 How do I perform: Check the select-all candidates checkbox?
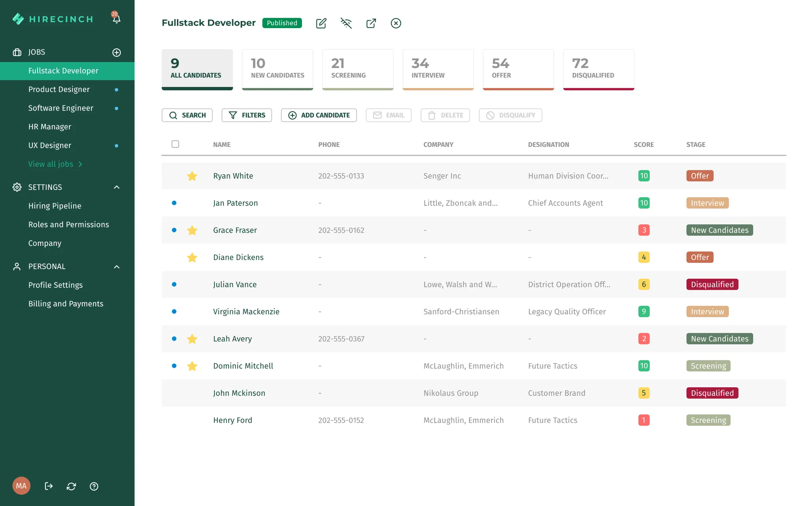click(175, 144)
